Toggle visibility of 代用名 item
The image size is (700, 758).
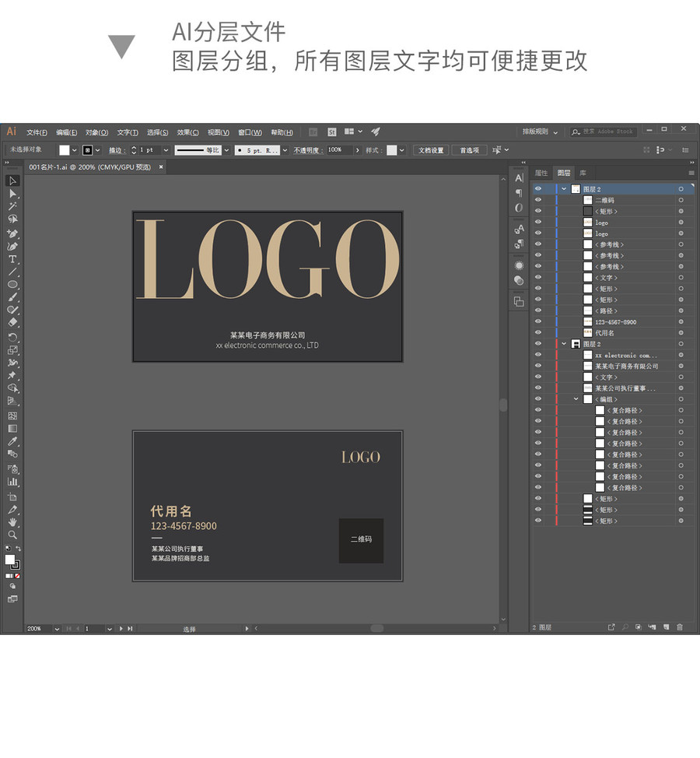(x=538, y=333)
